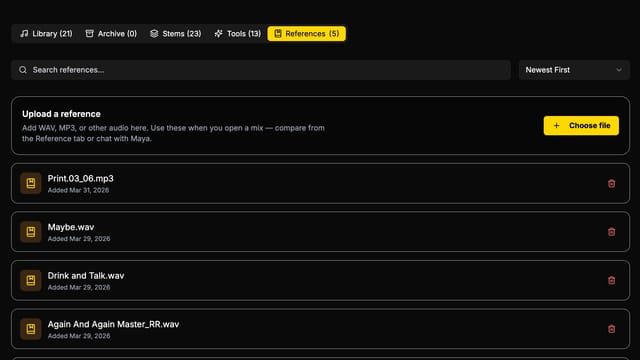Click the reference icon for Print.03_06.mp3
Image resolution: width=640 pixels, height=360 pixels.
(31, 183)
